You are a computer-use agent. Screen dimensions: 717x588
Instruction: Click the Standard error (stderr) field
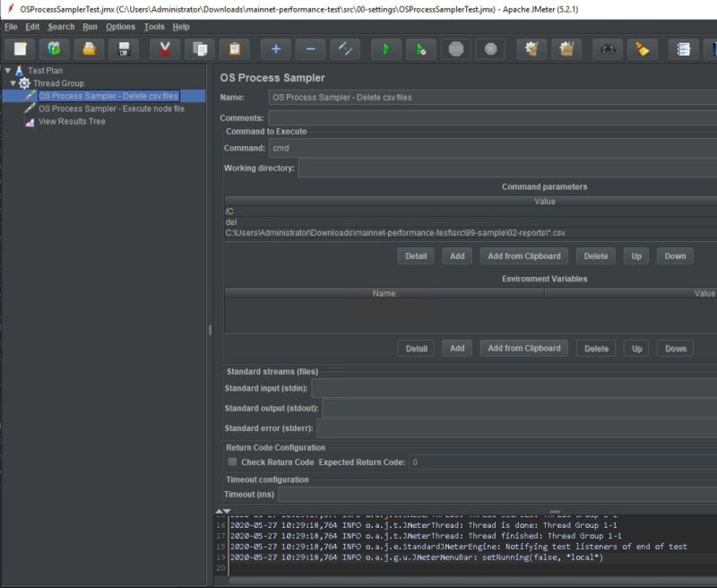point(517,428)
